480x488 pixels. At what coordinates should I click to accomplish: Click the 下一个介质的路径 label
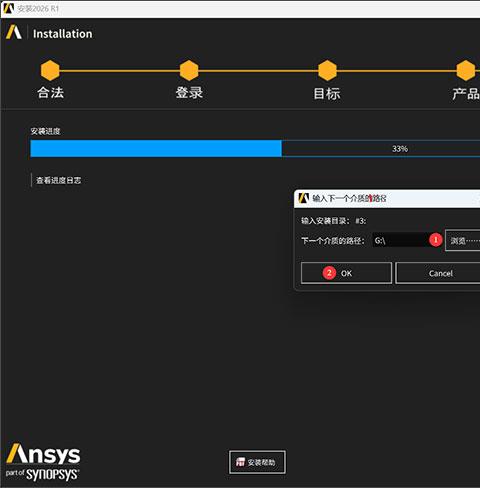[333, 240]
